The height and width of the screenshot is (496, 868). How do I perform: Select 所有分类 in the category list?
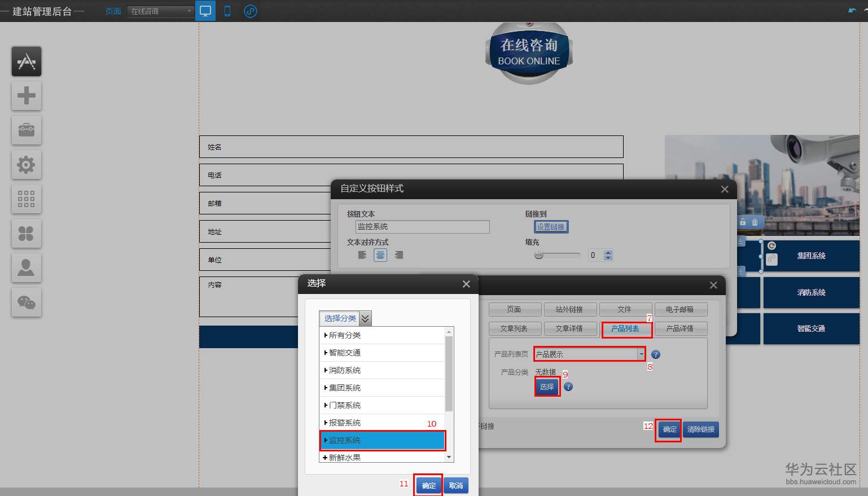click(x=382, y=335)
